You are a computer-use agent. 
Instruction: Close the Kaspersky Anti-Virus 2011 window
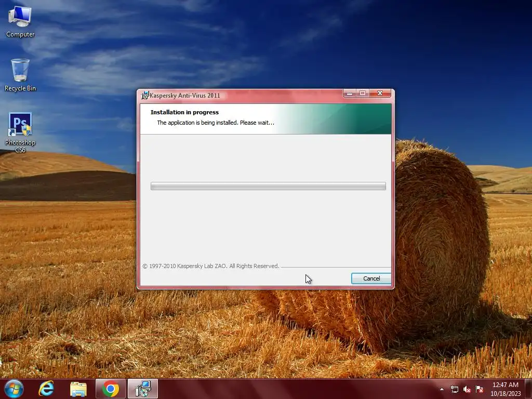click(x=380, y=94)
